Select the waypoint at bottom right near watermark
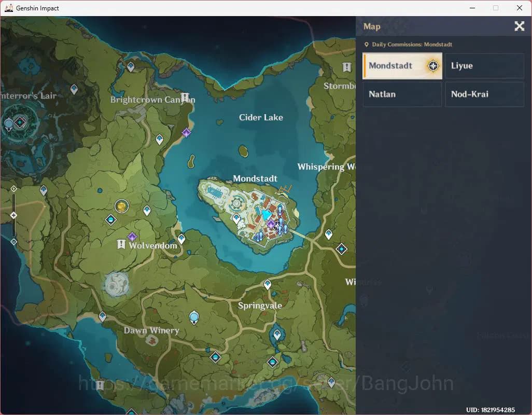 (x=331, y=382)
